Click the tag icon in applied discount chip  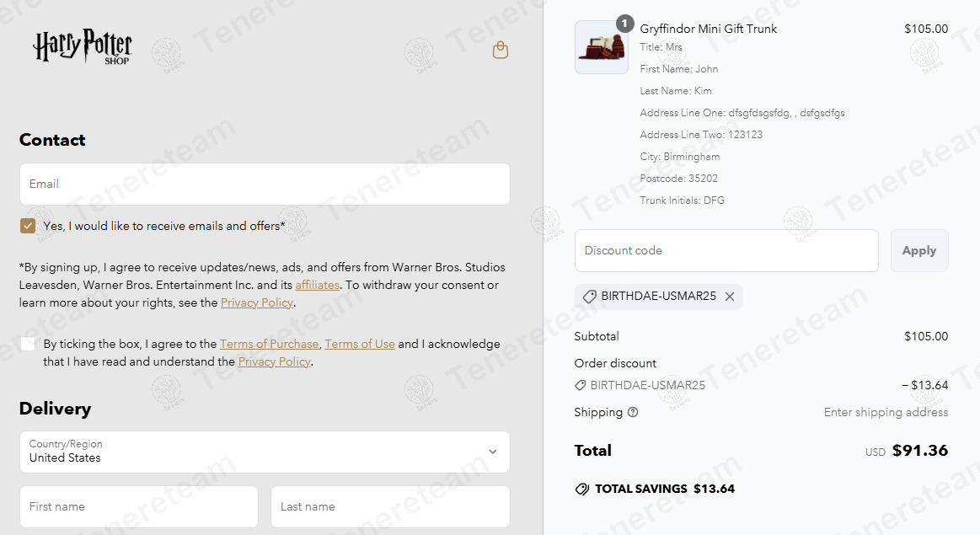click(589, 297)
